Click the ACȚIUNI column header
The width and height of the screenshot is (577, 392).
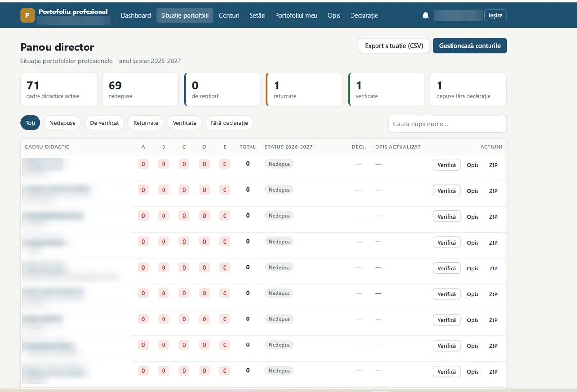pos(491,147)
